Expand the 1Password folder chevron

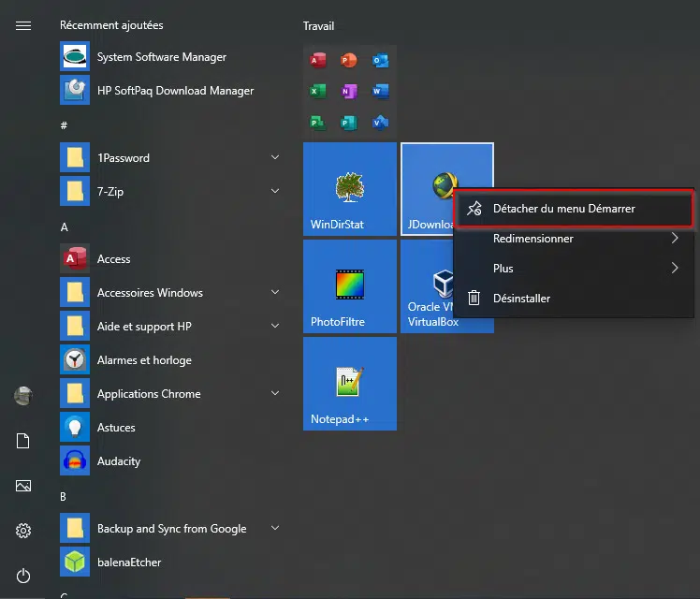[275, 157]
